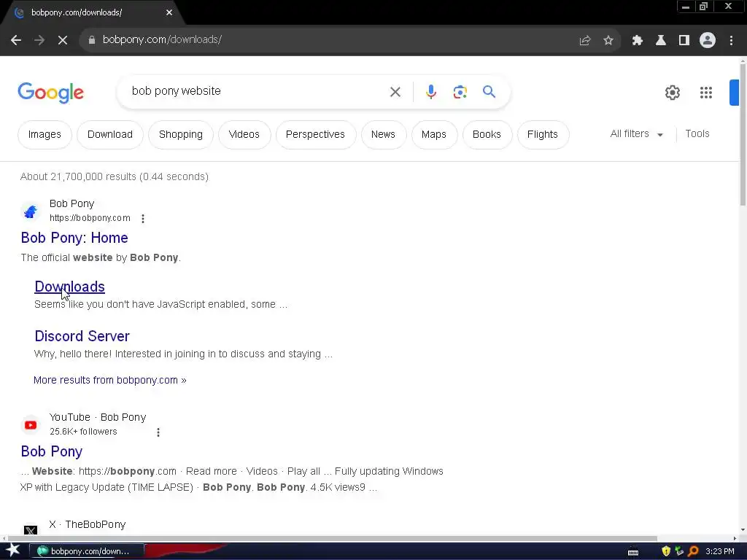
Task: Submit search with the magnifier icon
Action: pyautogui.click(x=489, y=91)
